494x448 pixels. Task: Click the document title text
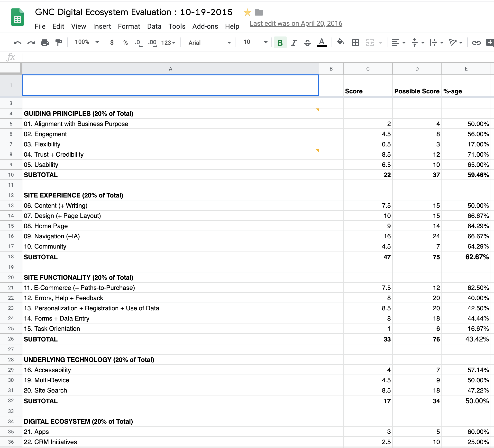click(x=134, y=12)
